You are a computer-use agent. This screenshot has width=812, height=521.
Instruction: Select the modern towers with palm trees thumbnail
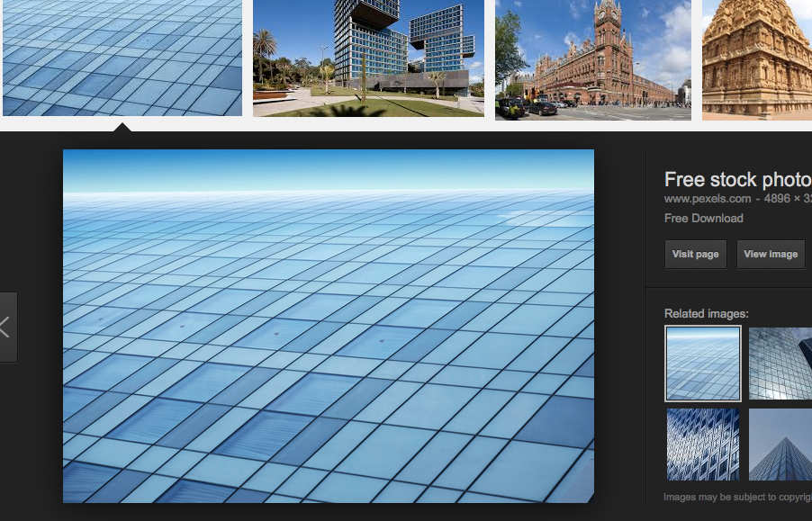point(368,58)
